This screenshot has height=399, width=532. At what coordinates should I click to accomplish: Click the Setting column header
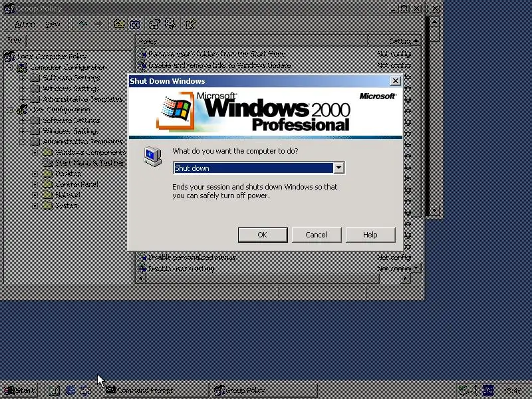(390, 41)
